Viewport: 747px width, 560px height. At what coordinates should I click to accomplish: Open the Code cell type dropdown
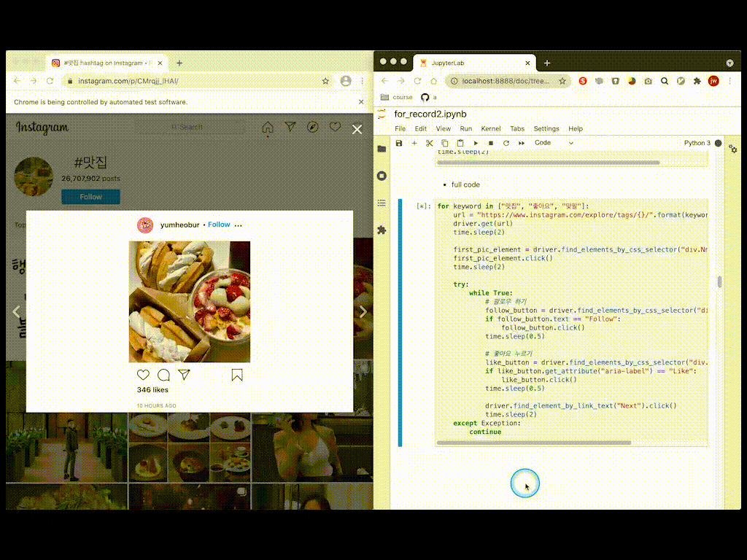[554, 143]
